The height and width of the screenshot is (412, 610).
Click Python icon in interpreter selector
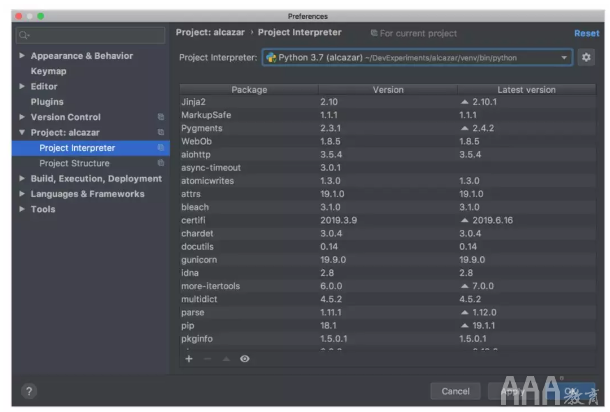tap(271, 58)
